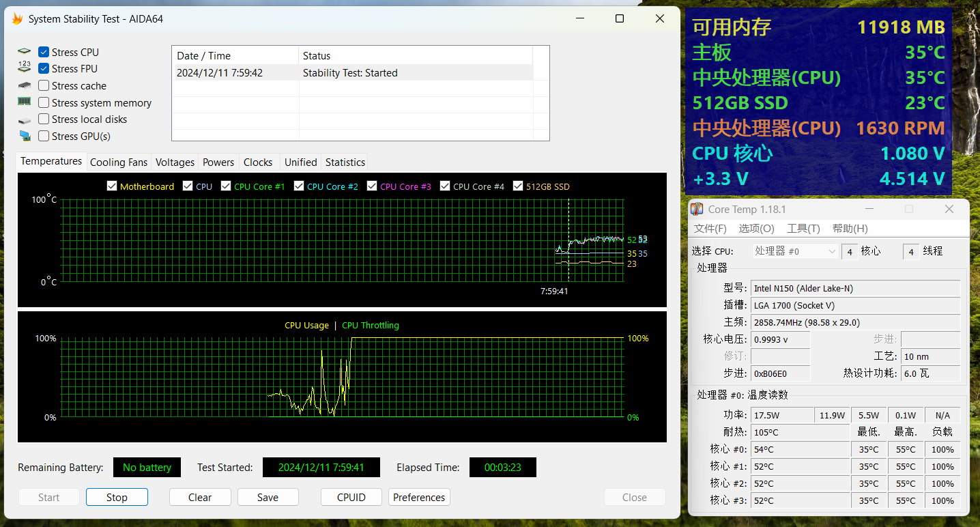Image resolution: width=980 pixels, height=527 pixels.
Task: Toggle the CPU Core #4 graph checkbox
Action: [x=445, y=186]
